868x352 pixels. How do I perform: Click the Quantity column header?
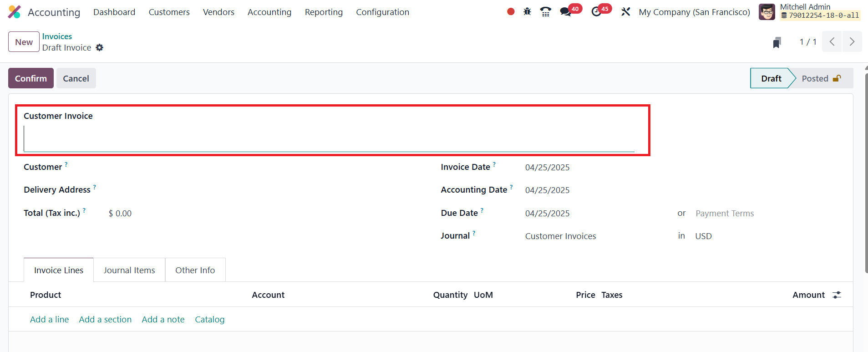click(450, 295)
